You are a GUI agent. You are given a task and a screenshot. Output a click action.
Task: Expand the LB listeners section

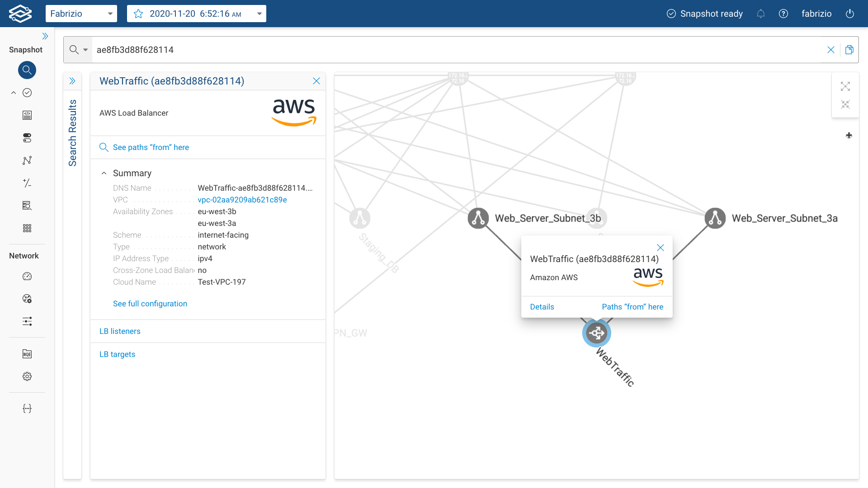point(120,331)
